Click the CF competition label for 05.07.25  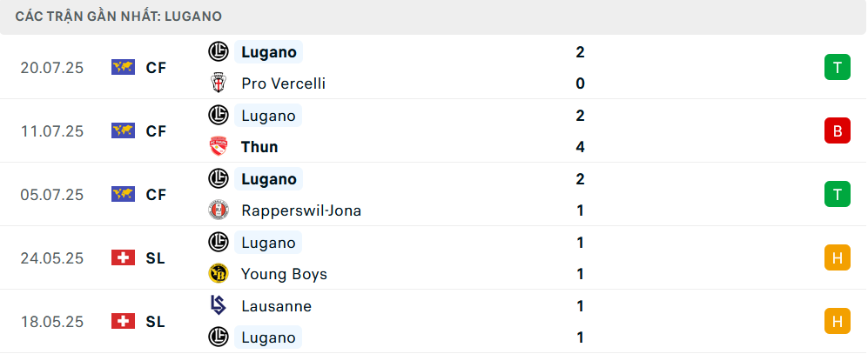(156, 195)
